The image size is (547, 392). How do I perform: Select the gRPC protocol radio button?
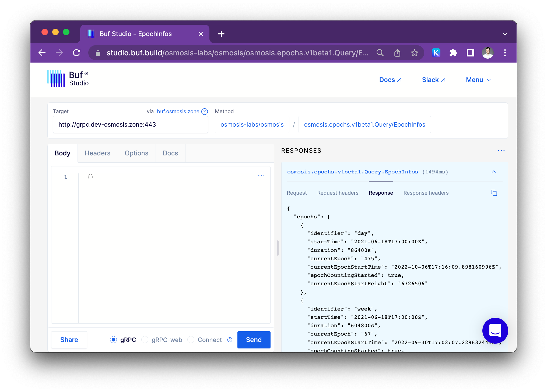click(114, 340)
